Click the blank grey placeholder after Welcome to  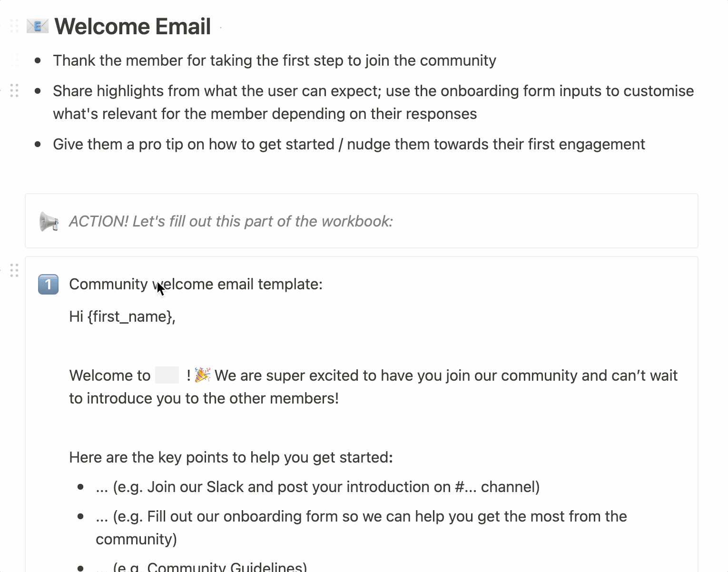point(167,375)
